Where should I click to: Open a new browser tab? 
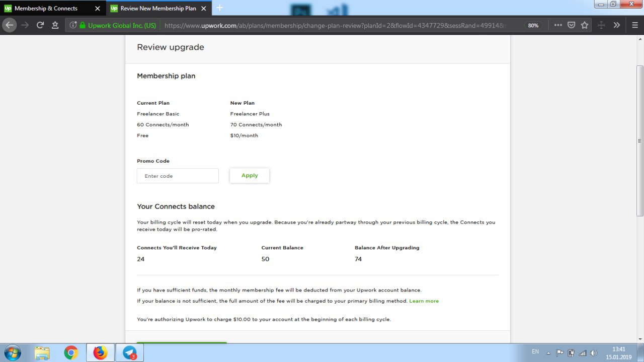tap(219, 8)
